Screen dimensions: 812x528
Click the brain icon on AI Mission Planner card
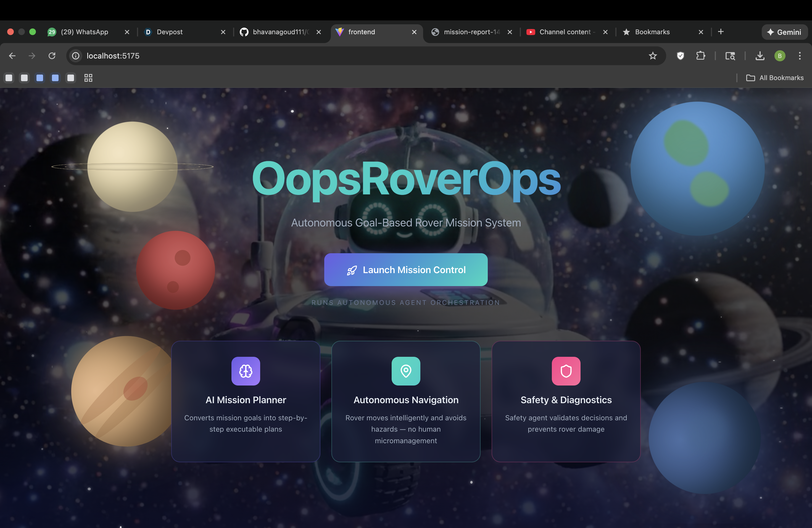click(x=246, y=371)
